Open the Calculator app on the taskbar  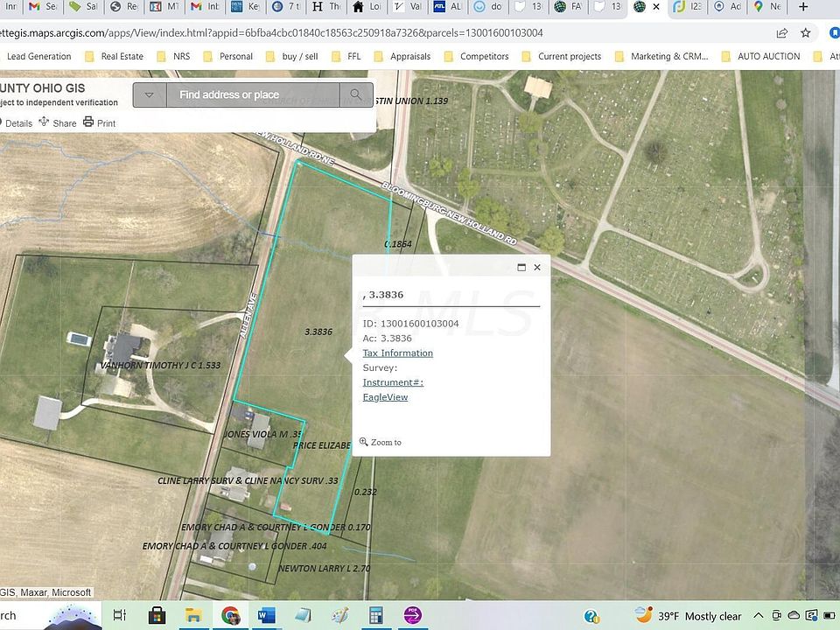376,615
